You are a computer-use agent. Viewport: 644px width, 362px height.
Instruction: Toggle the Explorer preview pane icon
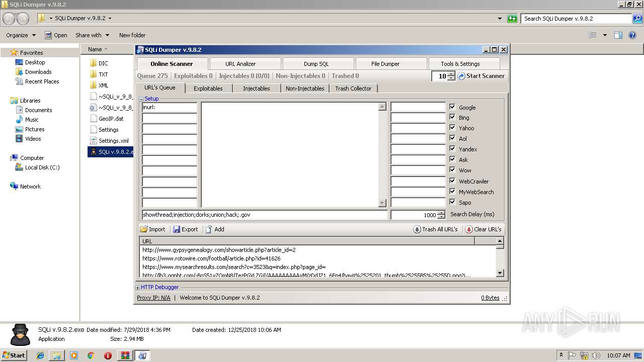(618, 35)
